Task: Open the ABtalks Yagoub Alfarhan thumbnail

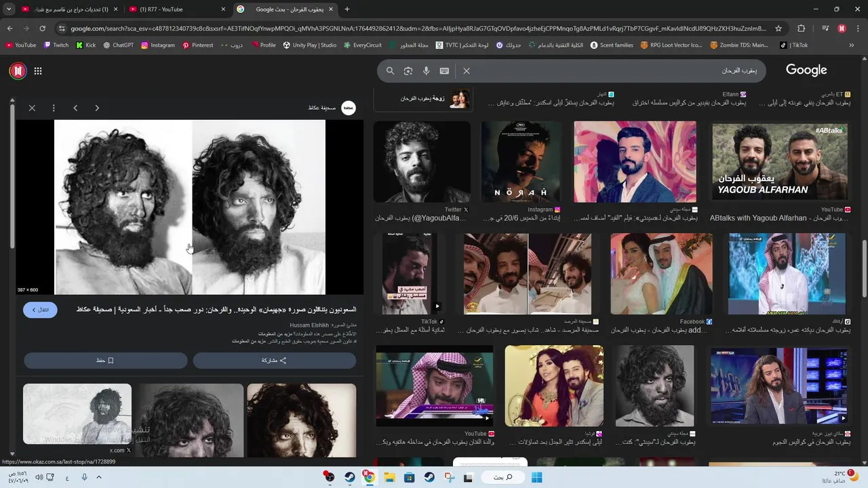Action: tap(780, 163)
